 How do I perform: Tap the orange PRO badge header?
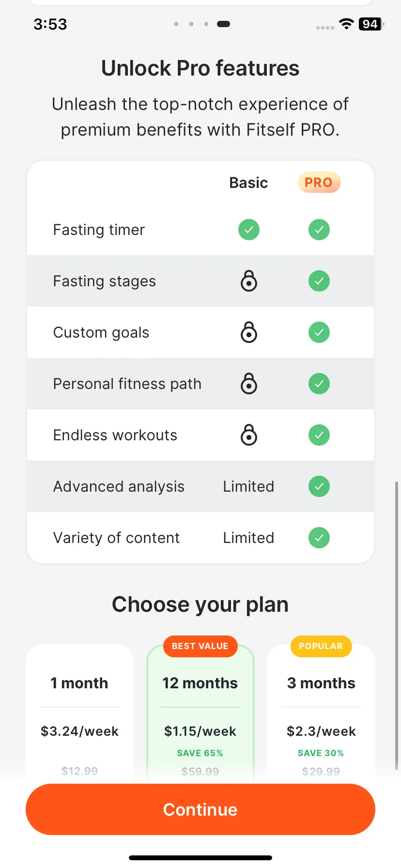click(x=319, y=183)
